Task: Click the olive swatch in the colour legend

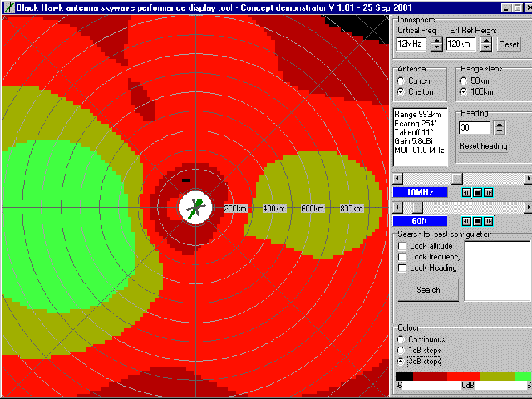Action: pos(498,377)
